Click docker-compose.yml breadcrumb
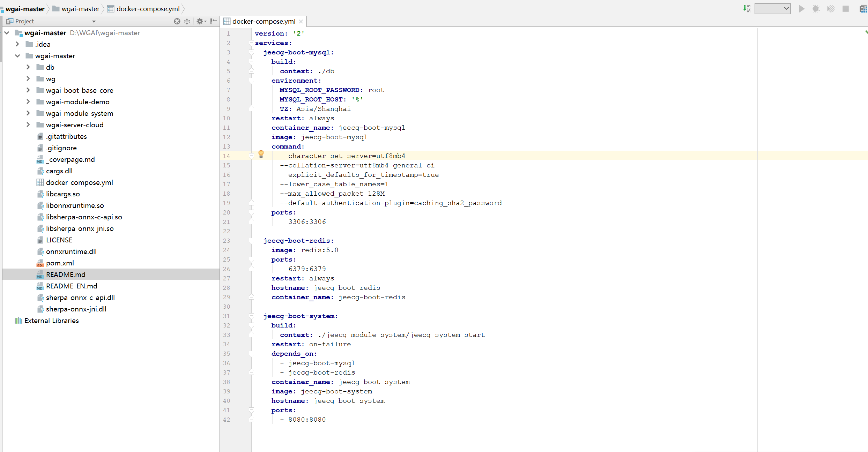 pyautogui.click(x=143, y=9)
